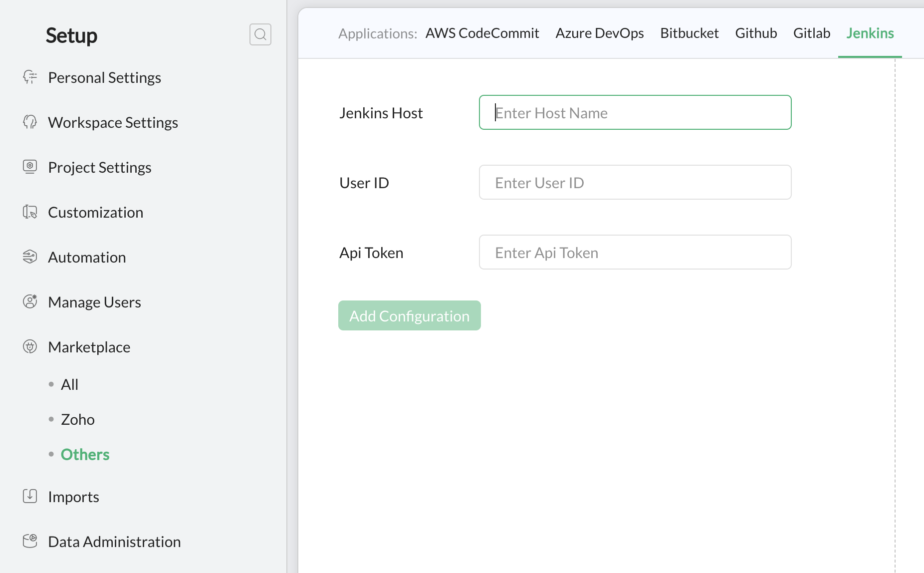Click the Setup heading

71,35
